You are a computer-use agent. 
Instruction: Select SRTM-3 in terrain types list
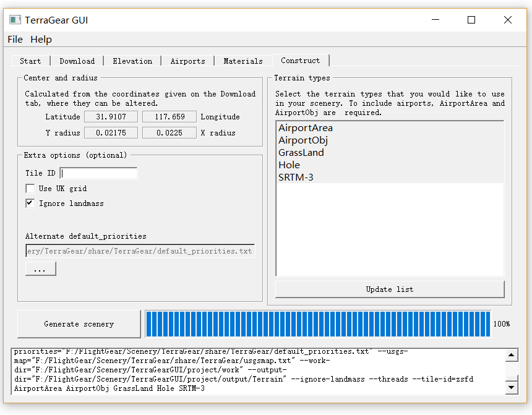point(390,177)
